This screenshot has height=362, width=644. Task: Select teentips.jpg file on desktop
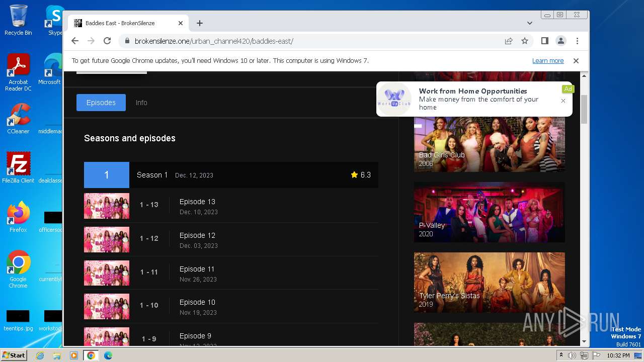tap(18, 321)
